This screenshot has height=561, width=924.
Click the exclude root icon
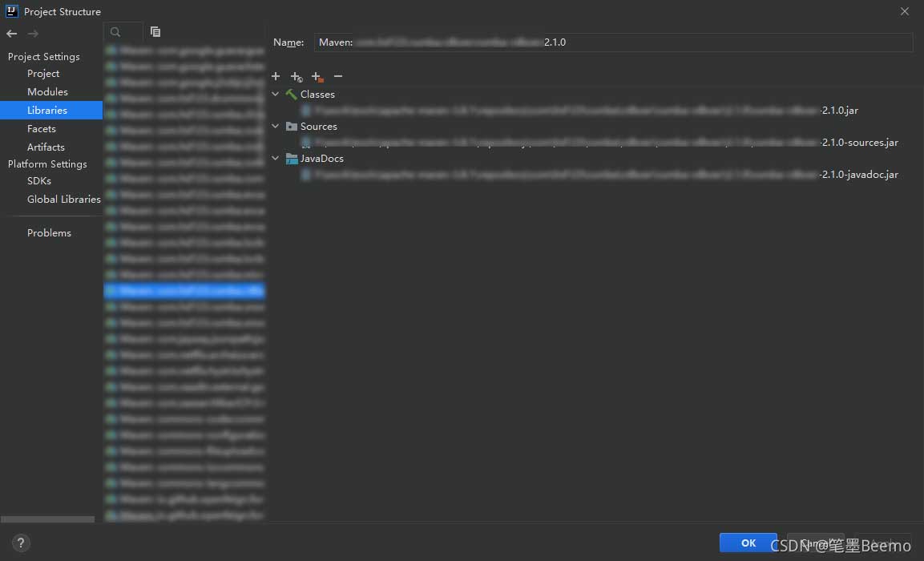point(317,77)
